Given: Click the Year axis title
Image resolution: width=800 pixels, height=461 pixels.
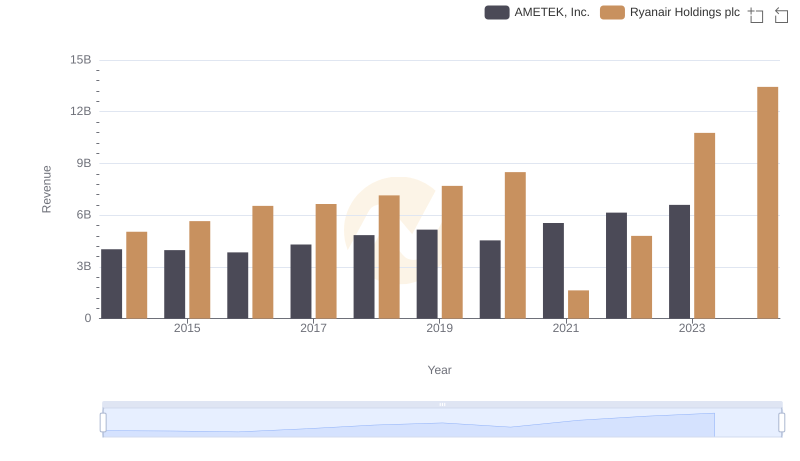Looking at the screenshot, I should 439,370.
